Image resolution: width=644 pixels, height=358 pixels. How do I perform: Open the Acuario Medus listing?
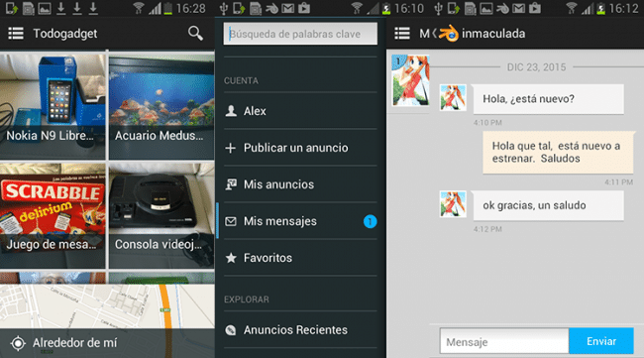coord(161,106)
